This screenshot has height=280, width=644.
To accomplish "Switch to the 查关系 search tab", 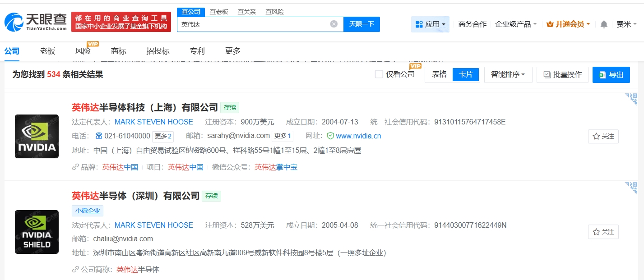I will pos(247,12).
